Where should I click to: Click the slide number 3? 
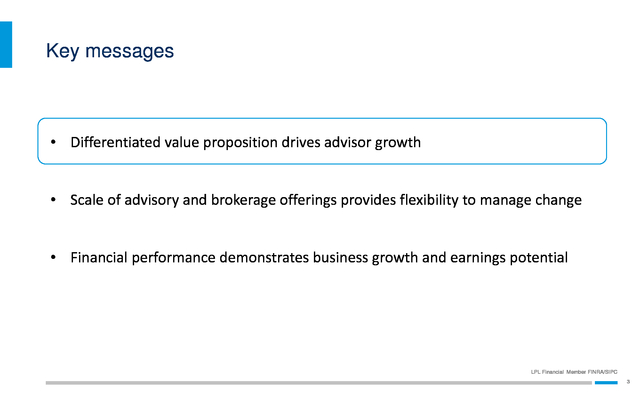tap(628, 382)
